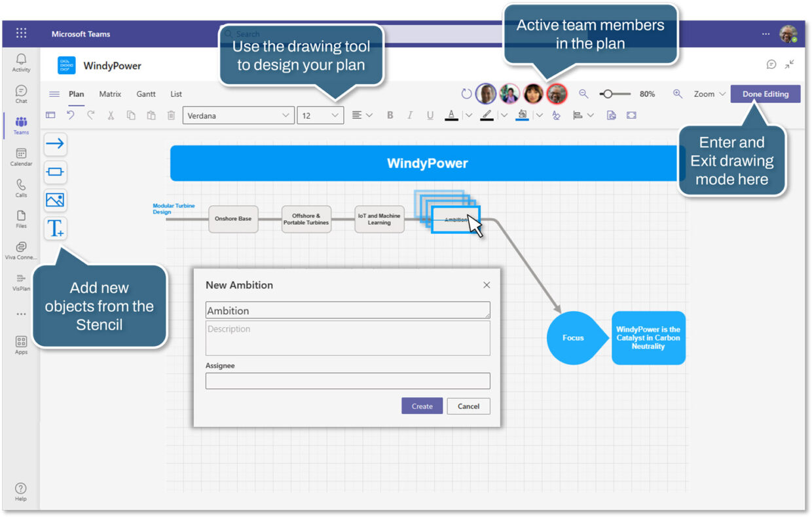
Task: Toggle underline formatting
Action: coord(430,115)
